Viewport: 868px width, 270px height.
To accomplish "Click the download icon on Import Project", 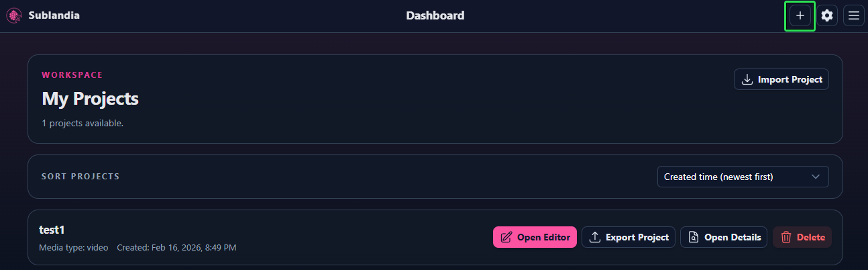I will point(747,80).
